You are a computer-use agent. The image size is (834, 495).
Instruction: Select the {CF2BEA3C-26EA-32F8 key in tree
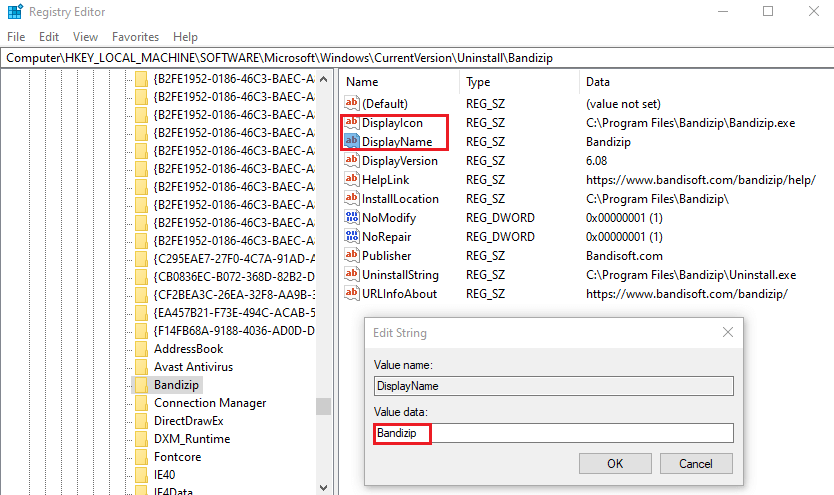click(234, 295)
